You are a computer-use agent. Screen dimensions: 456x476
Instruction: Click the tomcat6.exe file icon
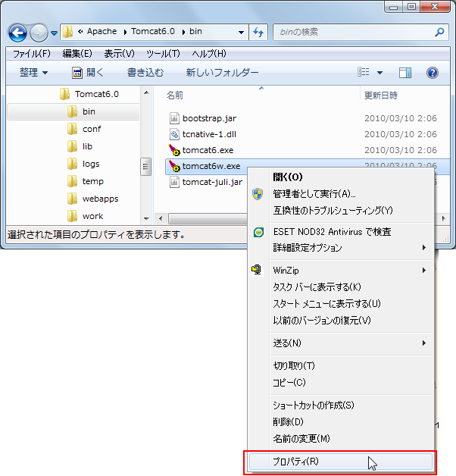[x=173, y=150]
